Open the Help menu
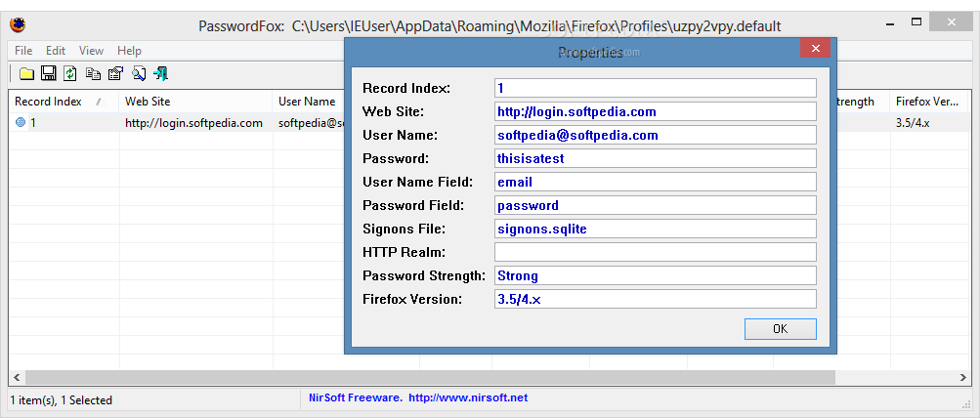 click(x=129, y=51)
